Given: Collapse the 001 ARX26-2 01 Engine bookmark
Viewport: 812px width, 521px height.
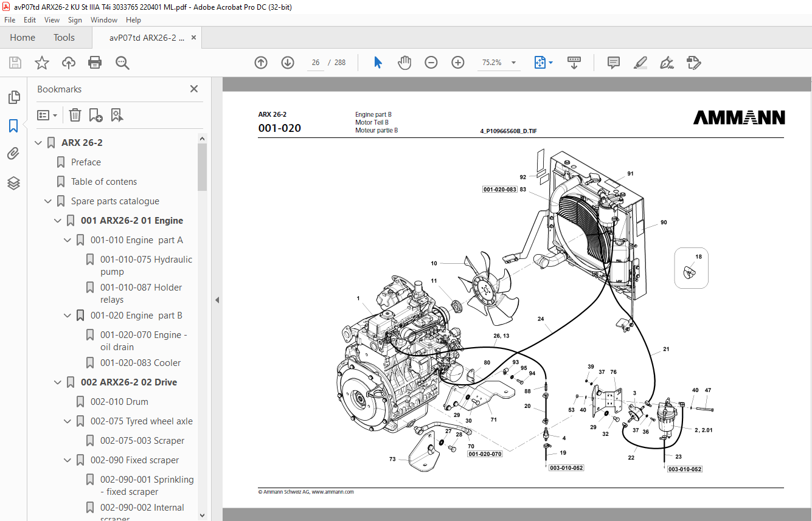Looking at the screenshot, I should tap(58, 221).
